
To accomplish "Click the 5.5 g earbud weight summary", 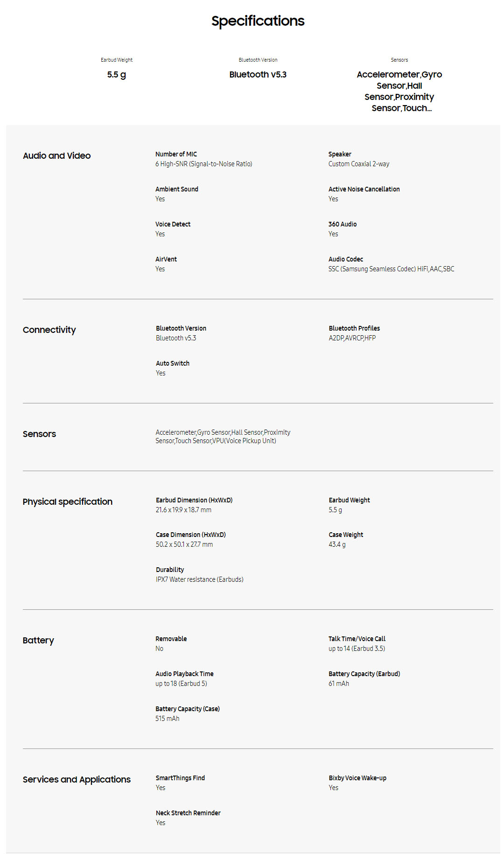I will tap(116, 75).
